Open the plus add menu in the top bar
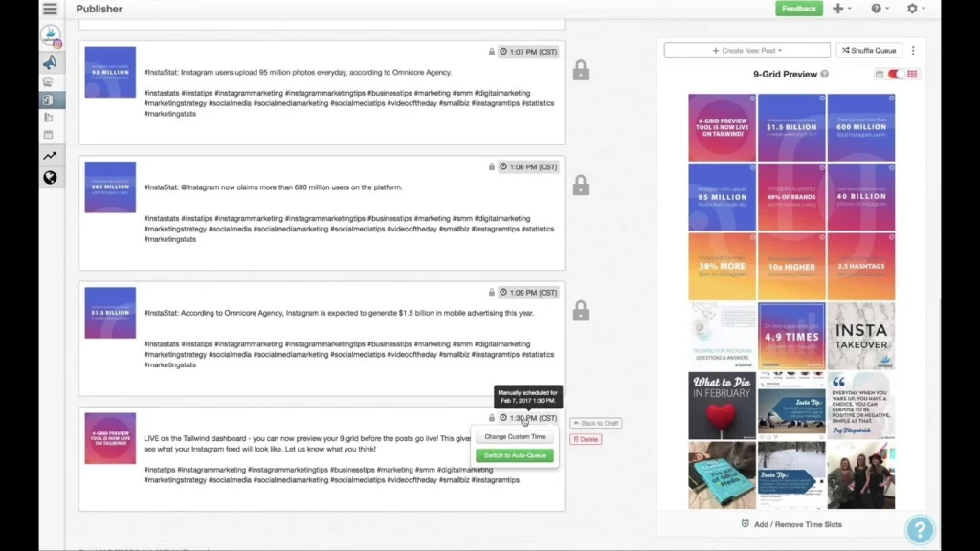 coord(841,9)
